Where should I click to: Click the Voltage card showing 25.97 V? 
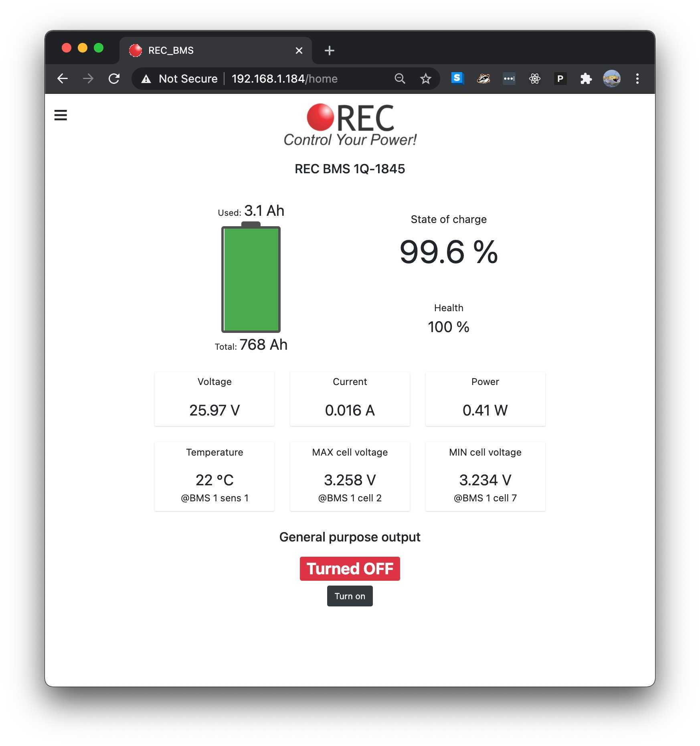click(x=214, y=399)
